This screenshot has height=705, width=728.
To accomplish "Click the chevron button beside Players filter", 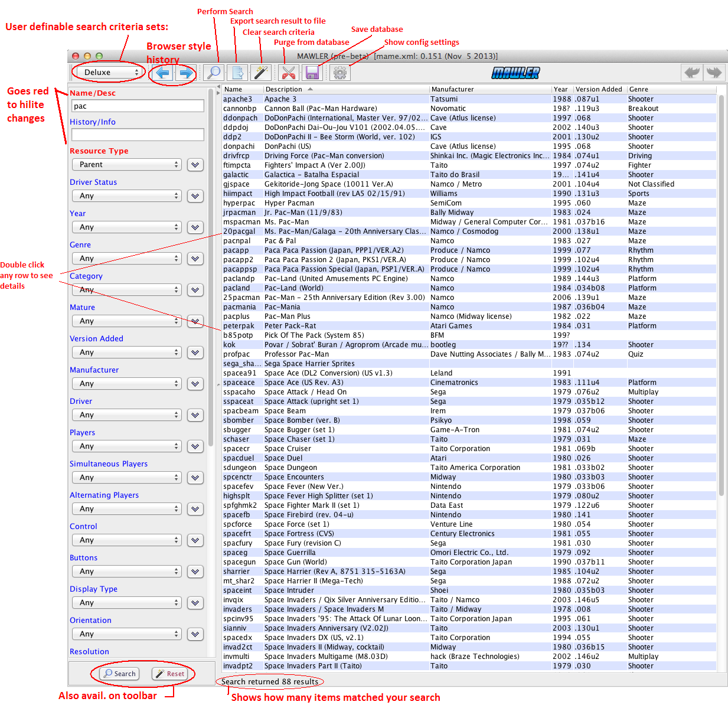I will 195,446.
